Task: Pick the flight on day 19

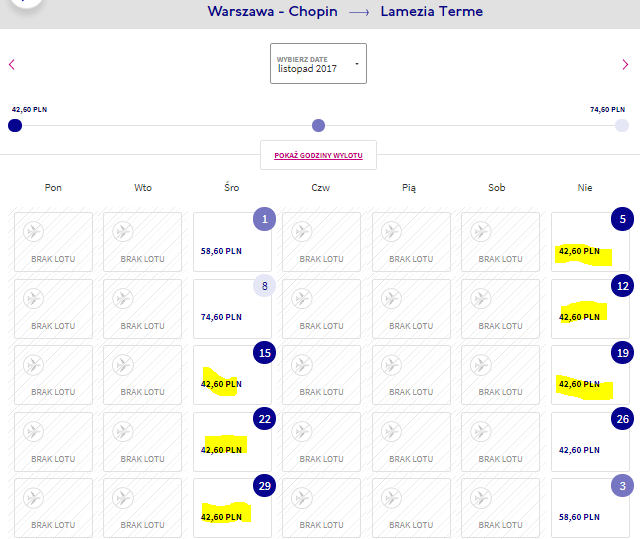Action: point(590,375)
